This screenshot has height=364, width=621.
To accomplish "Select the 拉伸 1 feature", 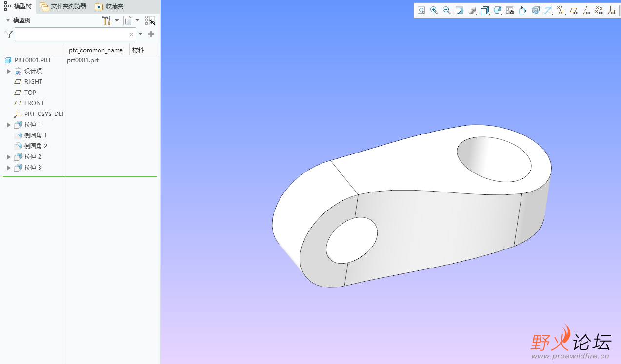I will coord(33,125).
